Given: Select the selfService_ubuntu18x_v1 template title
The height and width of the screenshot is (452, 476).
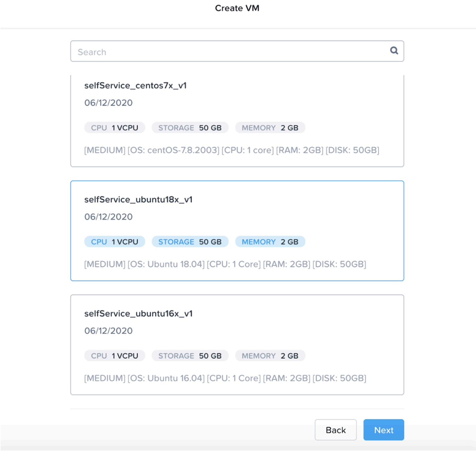Looking at the screenshot, I should click(x=138, y=200).
